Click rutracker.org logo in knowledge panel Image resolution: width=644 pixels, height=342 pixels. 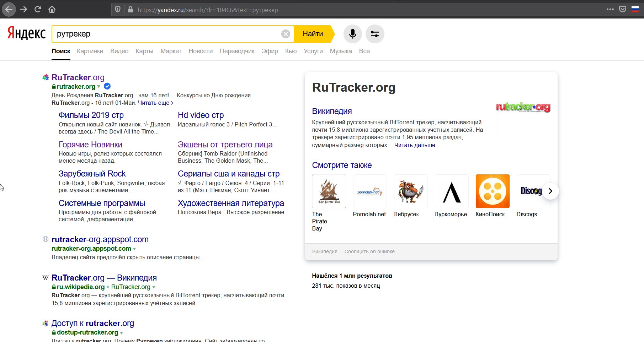523,107
